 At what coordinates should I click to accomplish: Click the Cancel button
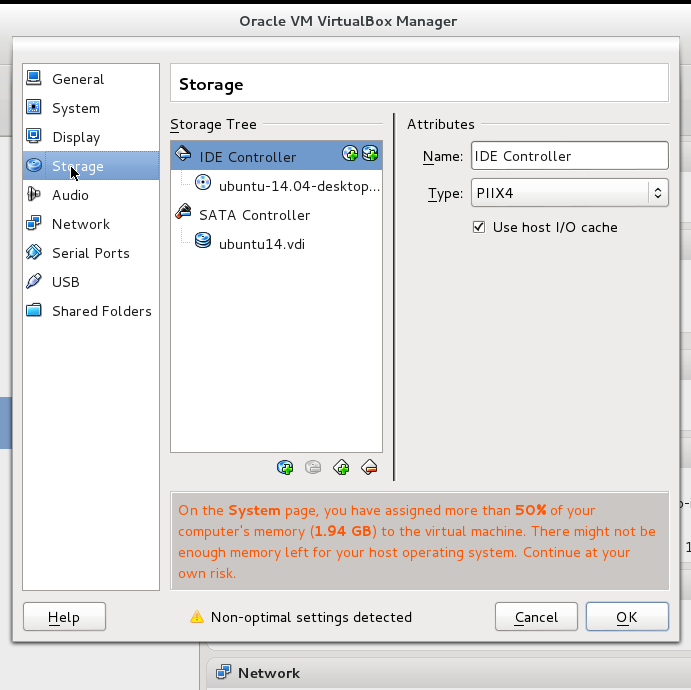[x=536, y=617]
